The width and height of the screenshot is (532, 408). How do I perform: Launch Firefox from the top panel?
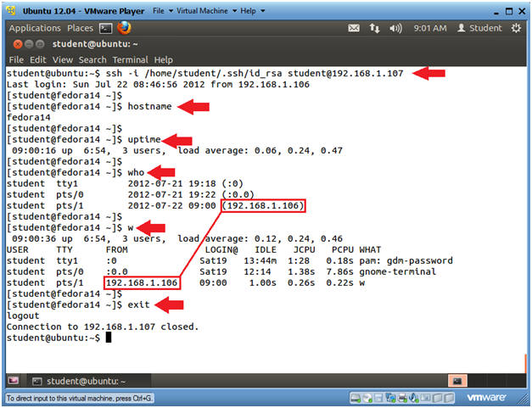click(124, 28)
